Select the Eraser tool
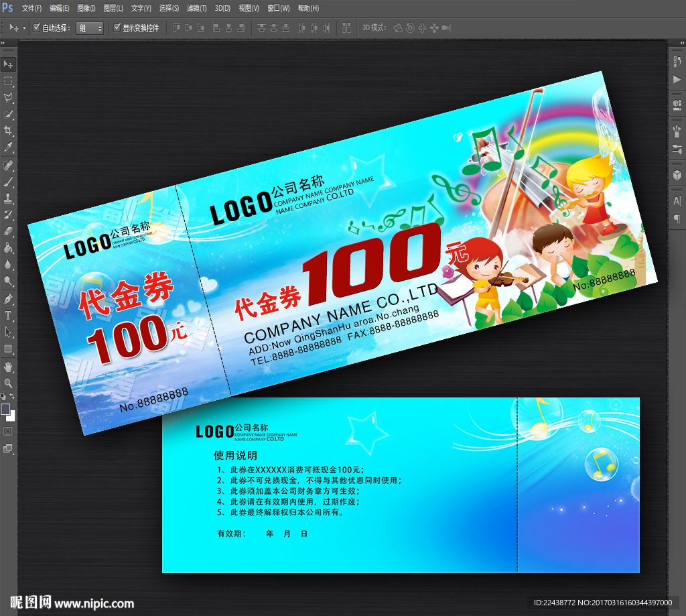The width and height of the screenshot is (686, 616). pos(8,231)
